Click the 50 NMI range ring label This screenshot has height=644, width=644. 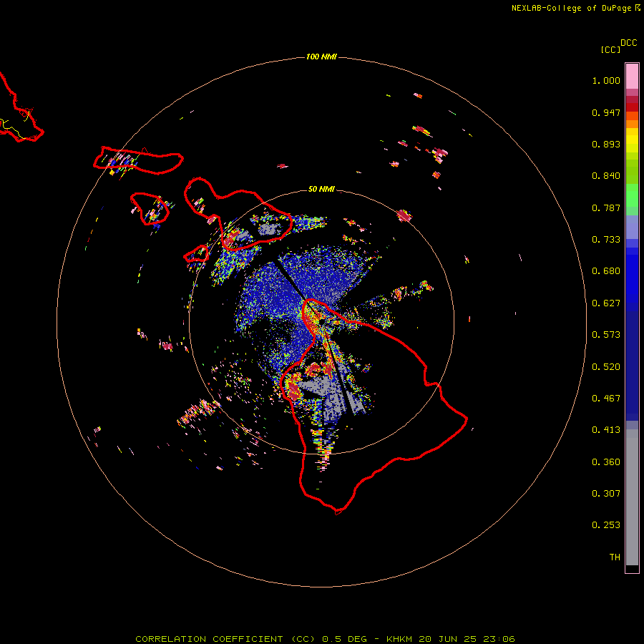321,189
